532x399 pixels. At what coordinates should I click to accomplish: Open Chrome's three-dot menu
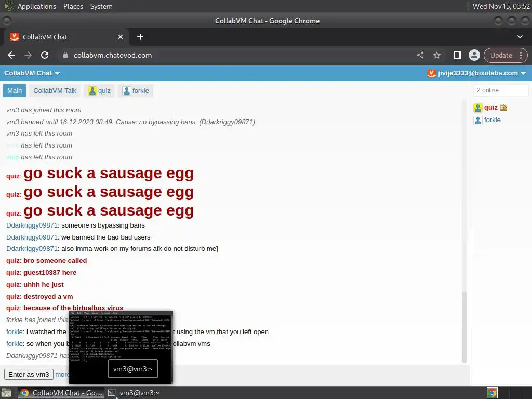(521, 55)
